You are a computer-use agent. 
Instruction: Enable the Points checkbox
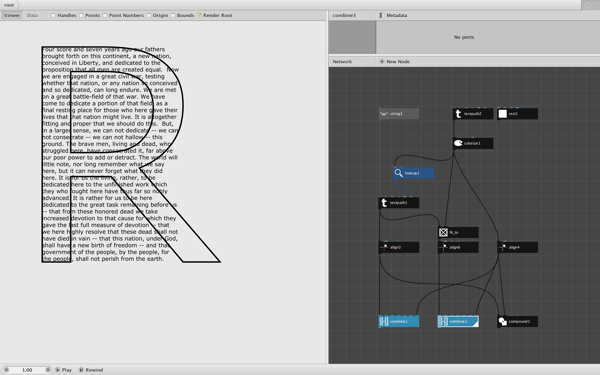(82, 15)
